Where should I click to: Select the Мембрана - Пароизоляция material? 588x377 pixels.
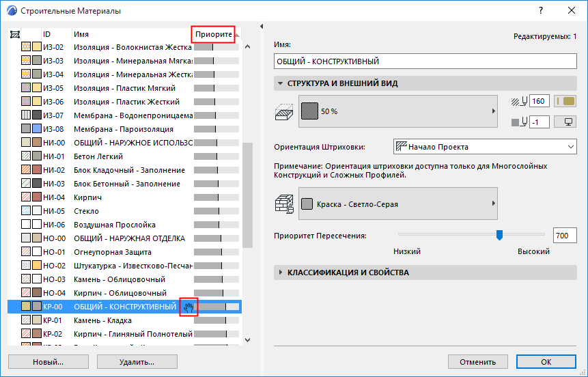pyautogui.click(x=124, y=128)
